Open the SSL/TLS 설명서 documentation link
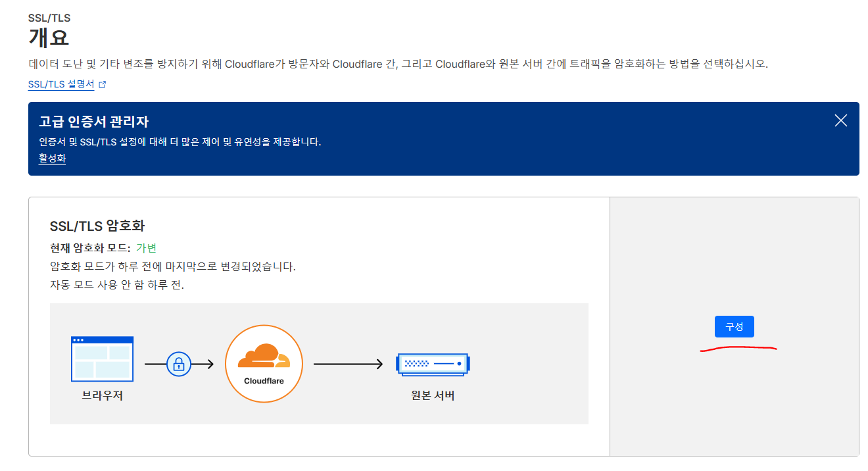The width and height of the screenshot is (868, 471). tap(61, 85)
